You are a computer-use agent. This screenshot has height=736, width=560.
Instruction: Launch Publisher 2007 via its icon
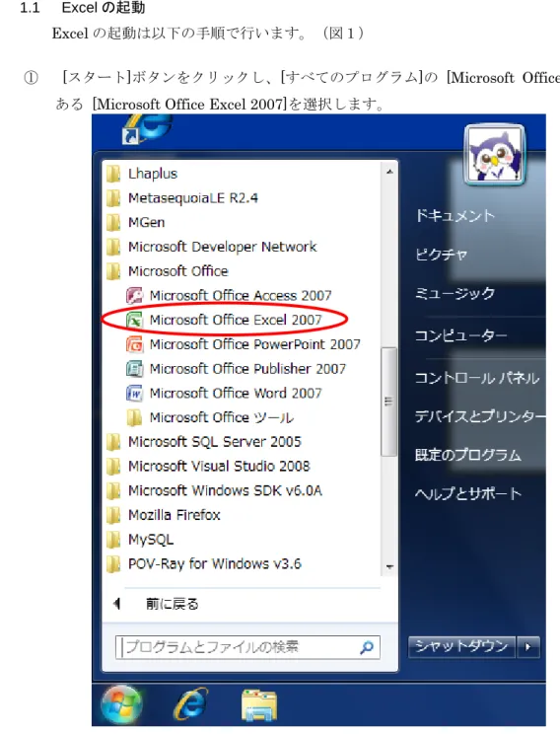click(x=135, y=369)
